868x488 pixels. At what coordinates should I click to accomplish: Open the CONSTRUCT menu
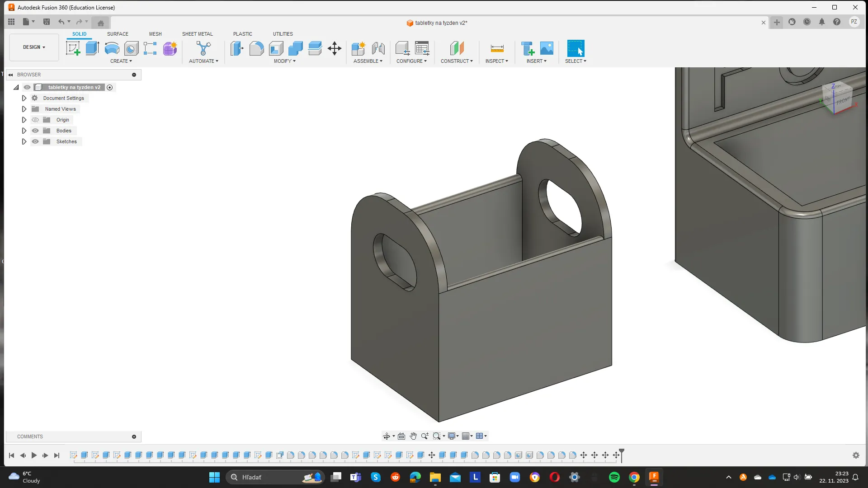click(457, 61)
